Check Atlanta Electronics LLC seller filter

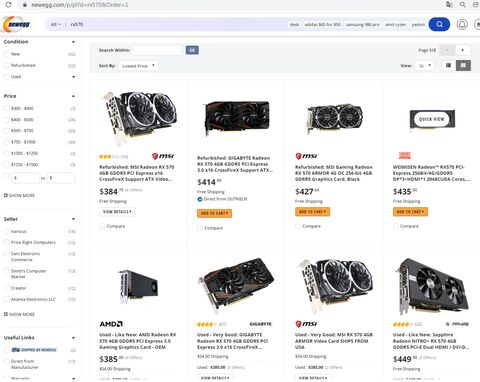(x=6, y=299)
